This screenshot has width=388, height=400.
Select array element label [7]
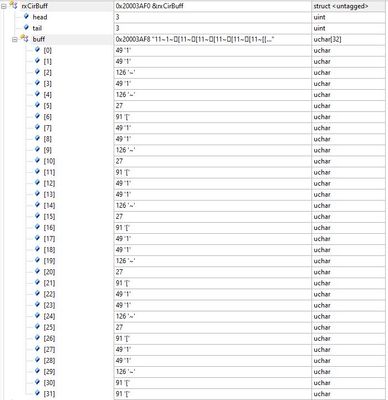coord(48,128)
